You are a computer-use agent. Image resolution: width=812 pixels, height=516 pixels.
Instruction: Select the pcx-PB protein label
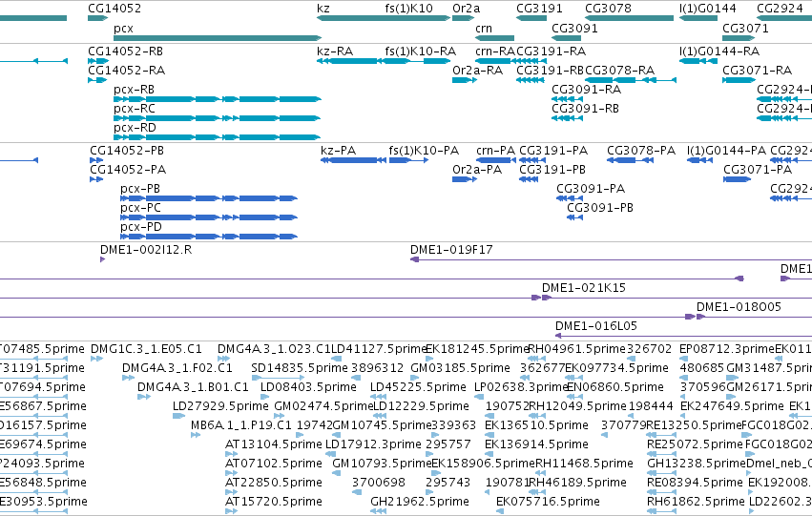[140, 189]
